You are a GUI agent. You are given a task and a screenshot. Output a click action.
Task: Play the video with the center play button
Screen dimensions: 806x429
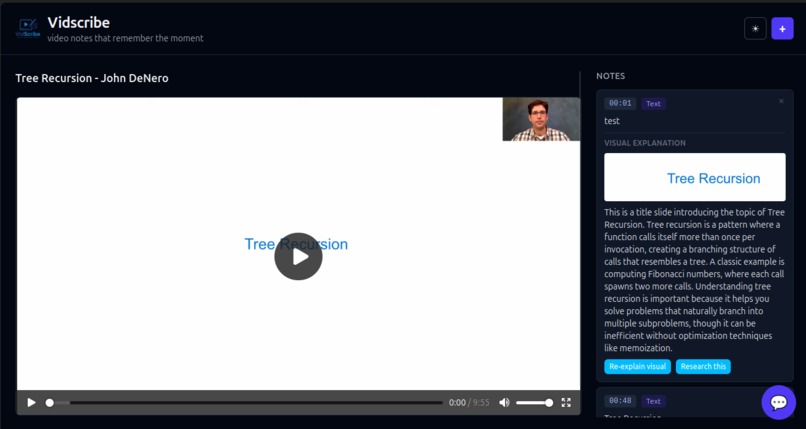(298, 256)
